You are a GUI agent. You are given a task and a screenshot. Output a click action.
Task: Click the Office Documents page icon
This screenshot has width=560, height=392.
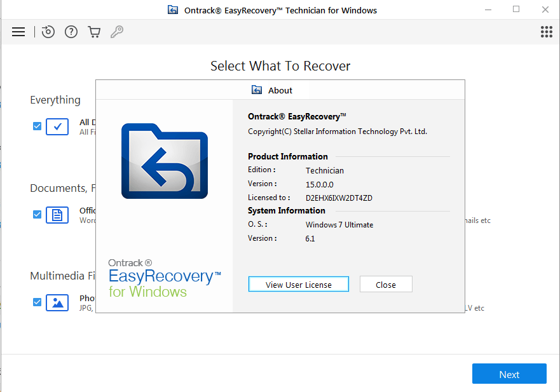(57, 215)
